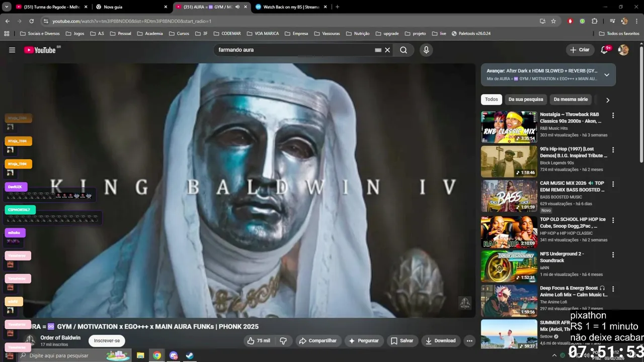The image size is (644, 362).
Task: Open Chrome from the taskbar
Action: (x=157, y=355)
